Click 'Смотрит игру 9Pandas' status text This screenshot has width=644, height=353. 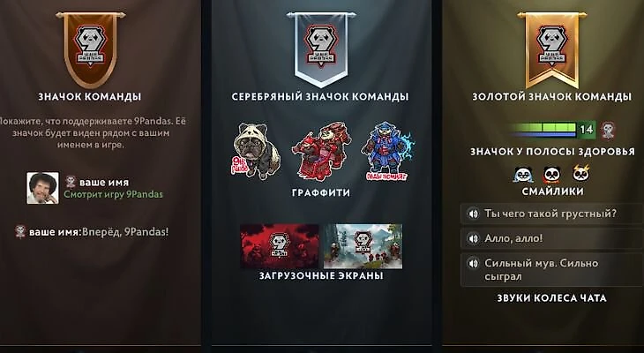(113, 194)
